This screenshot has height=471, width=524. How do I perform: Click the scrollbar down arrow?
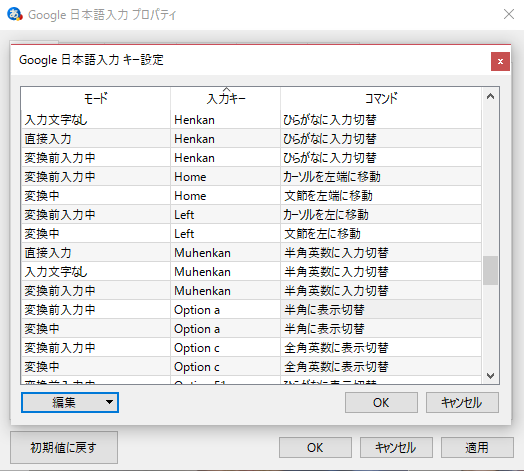(x=490, y=376)
